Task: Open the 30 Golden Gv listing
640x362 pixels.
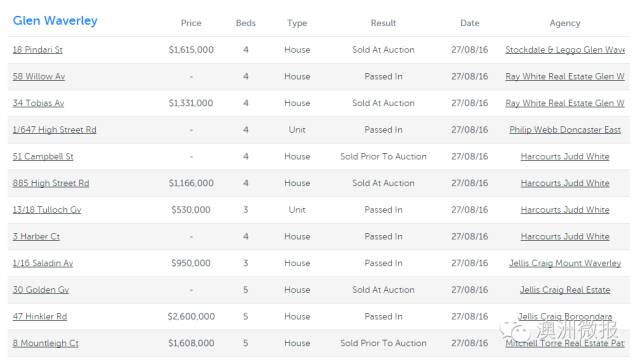Action: [x=41, y=290]
